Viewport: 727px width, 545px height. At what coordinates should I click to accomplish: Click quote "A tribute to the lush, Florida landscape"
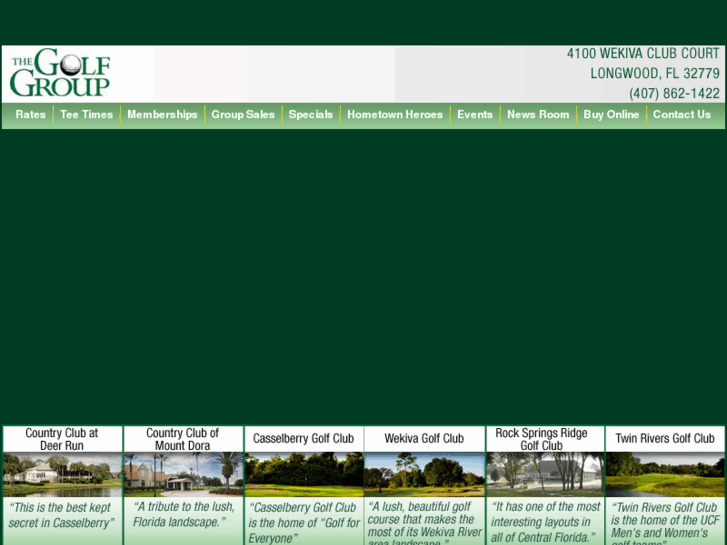(184, 514)
